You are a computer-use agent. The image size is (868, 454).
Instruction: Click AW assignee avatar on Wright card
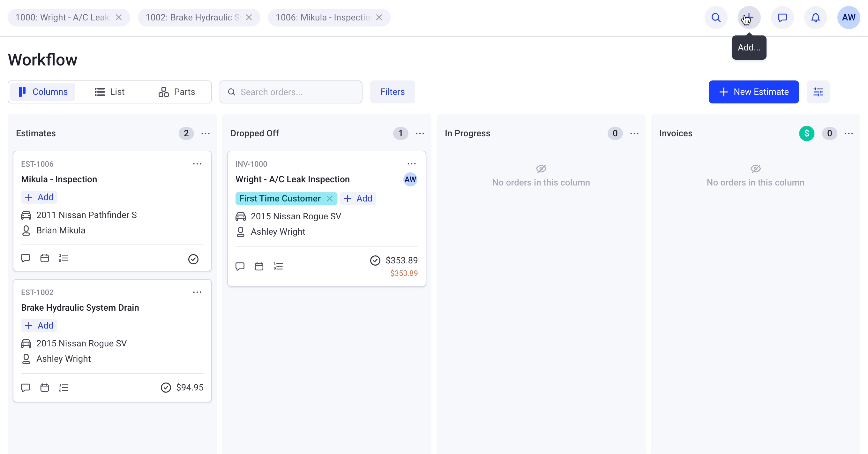410,179
